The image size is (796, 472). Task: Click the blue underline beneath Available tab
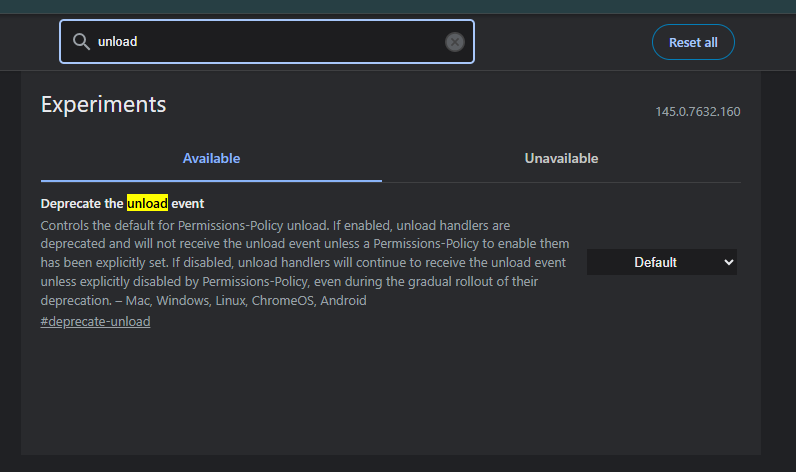211,181
